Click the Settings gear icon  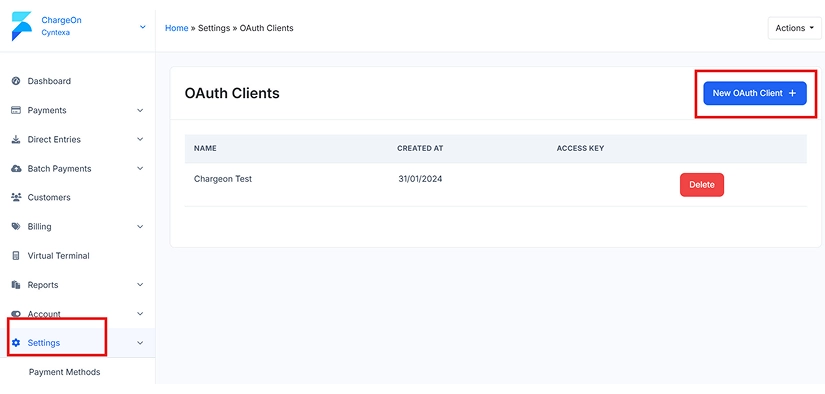(x=16, y=343)
